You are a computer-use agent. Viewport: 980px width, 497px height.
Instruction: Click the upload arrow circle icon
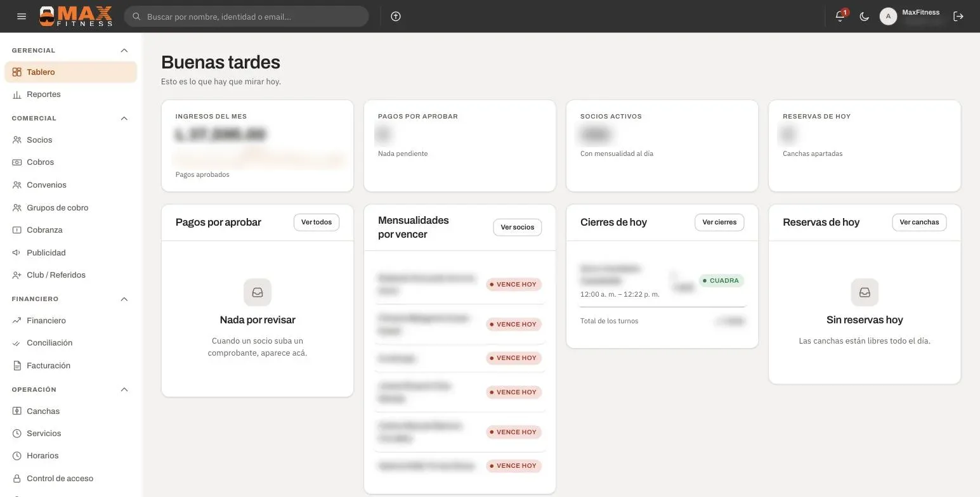(x=396, y=16)
